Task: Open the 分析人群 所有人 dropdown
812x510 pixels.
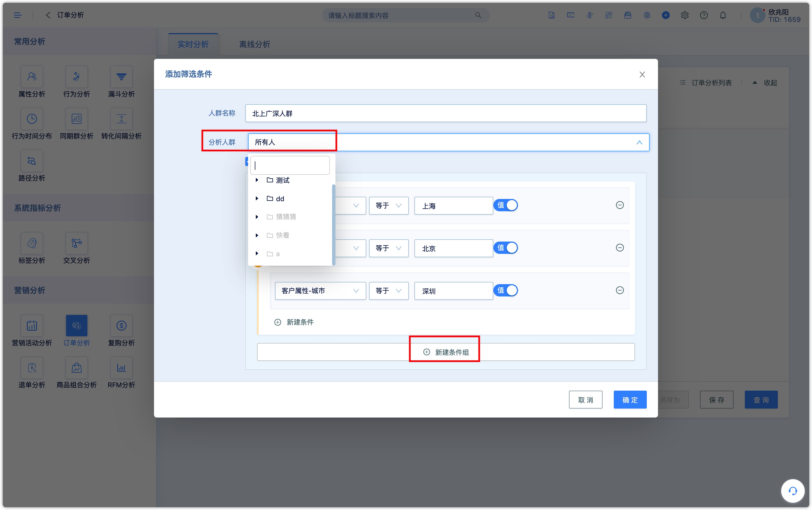Action: point(449,142)
